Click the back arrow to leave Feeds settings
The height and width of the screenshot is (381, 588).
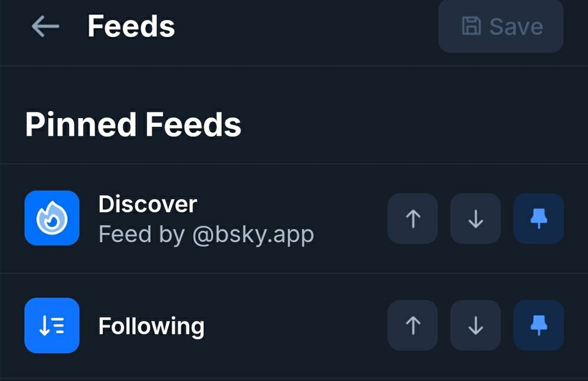click(45, 26)
